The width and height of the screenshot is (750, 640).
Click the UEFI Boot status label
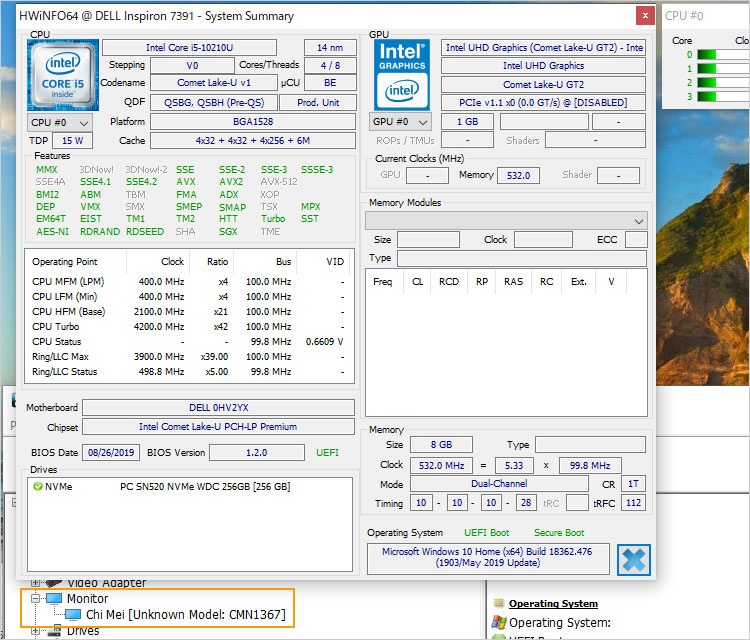(x=486, y=532)
